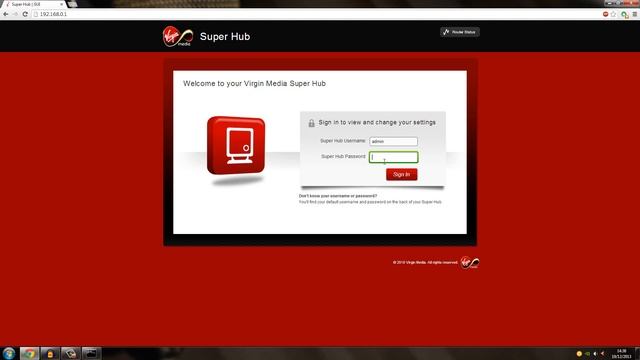This screenshot has height=360, width=640.
Task: Open the Chrome menu icon
Action: (635, 14)
